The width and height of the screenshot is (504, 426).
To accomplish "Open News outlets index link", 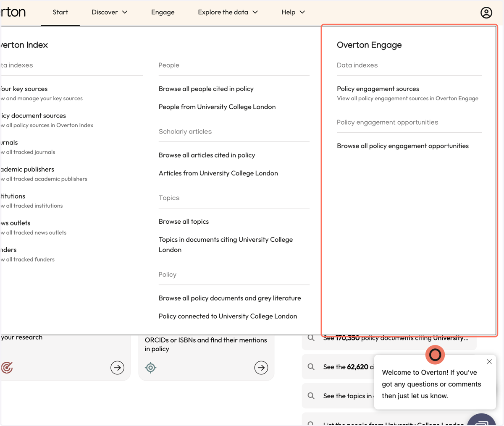I will pyautogui.click(x=15, y=223).
